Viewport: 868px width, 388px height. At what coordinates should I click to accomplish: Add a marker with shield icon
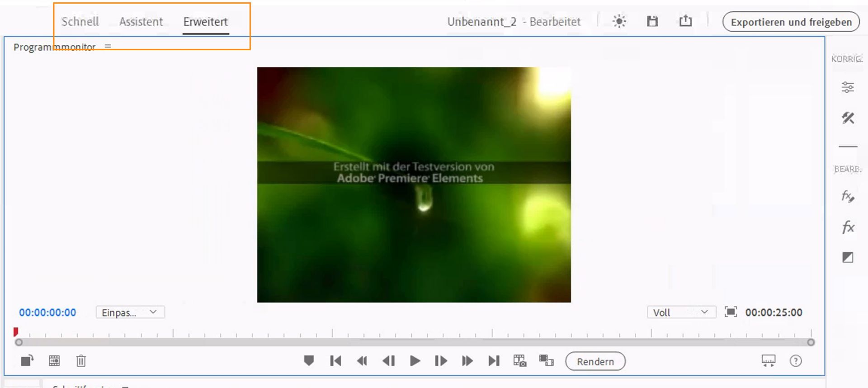(x=309, y=360)
